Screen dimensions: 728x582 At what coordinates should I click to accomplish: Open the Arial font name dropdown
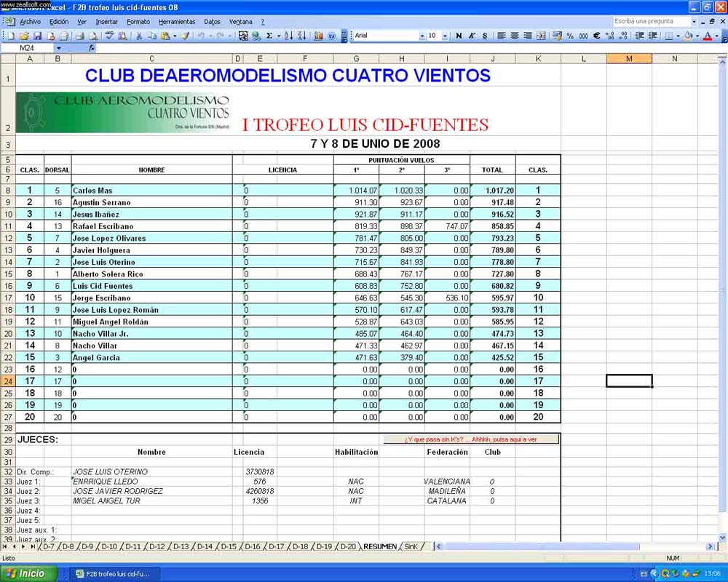click(x=422, y=36)
